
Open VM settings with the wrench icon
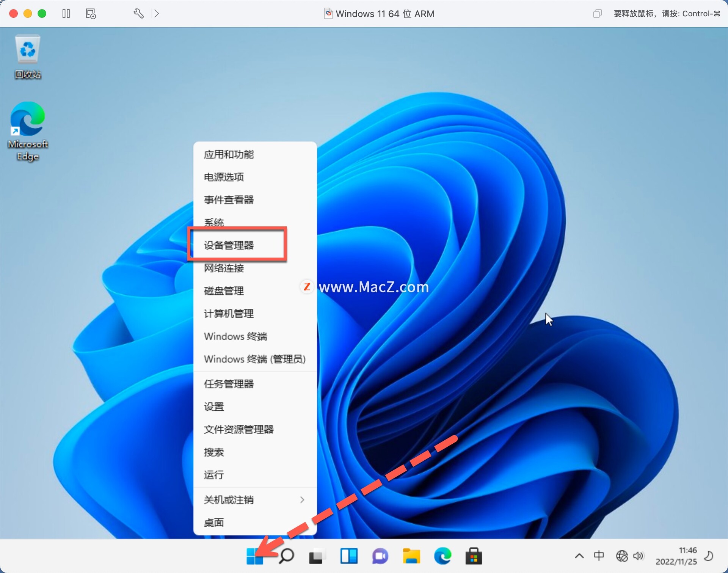coord(138,13)
